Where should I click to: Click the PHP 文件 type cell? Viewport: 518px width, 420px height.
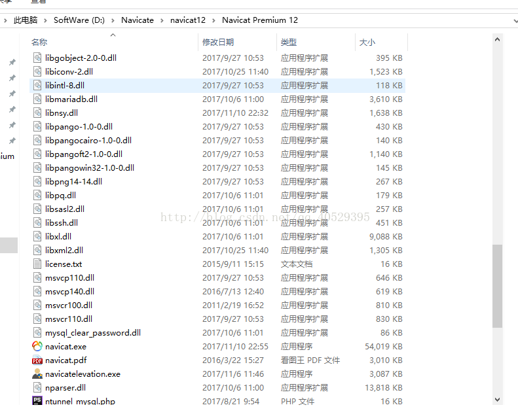tap(298, 401)
